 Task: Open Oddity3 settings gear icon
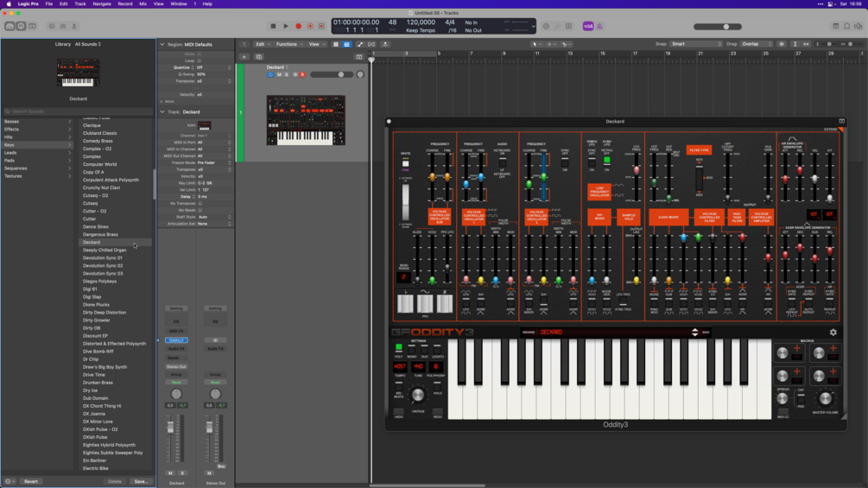pos(833,332)
